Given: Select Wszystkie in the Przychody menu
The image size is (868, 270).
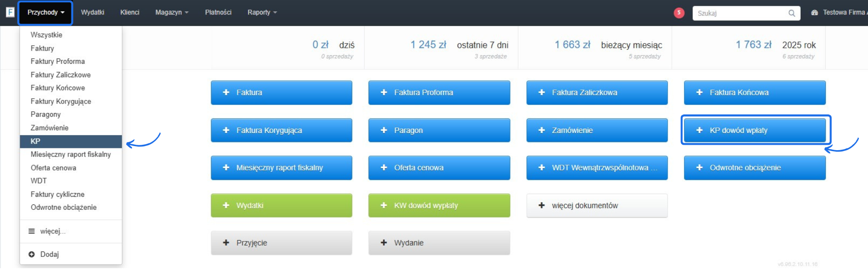Looking at the screenshot, I should click(x=71, y=35).
